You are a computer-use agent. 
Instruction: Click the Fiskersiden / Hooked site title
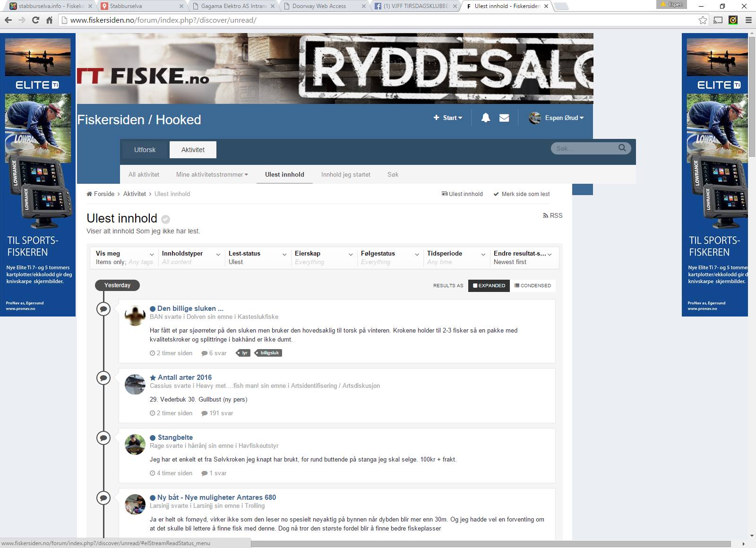point(139,120)
